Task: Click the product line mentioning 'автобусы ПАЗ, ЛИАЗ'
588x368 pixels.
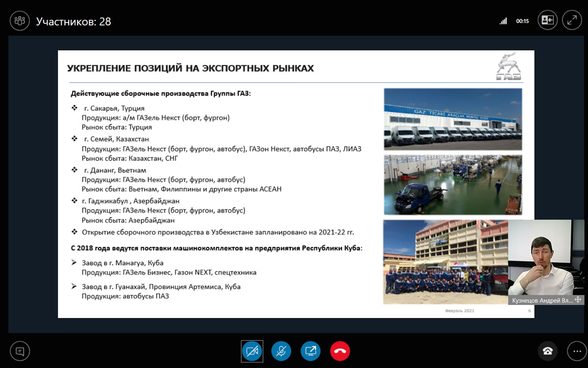Action: tap(221, 149)
